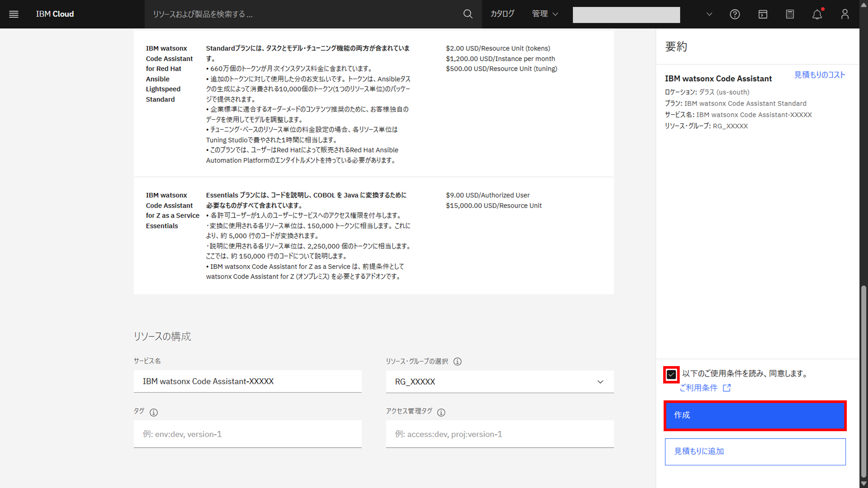This screenshot has width=868, height=488.
Task: Open the notifications bell
Action: click(x=817, y=14)
